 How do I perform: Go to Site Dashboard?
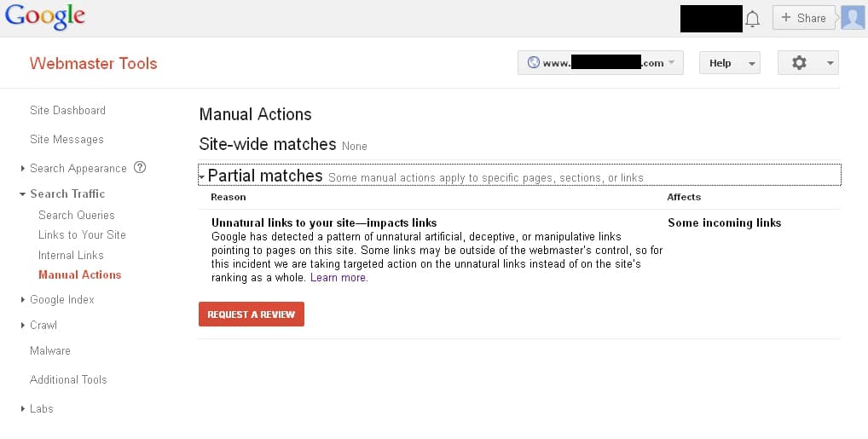click(x=67, y=111)
